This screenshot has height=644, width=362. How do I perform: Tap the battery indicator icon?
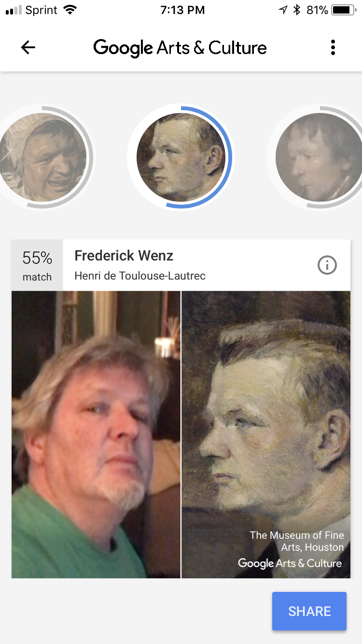coord(343,10)
